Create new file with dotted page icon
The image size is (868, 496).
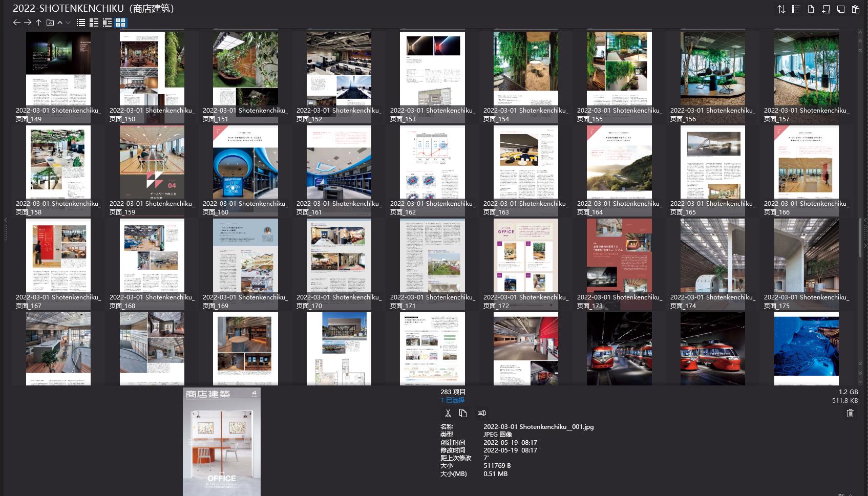[811, 9]
